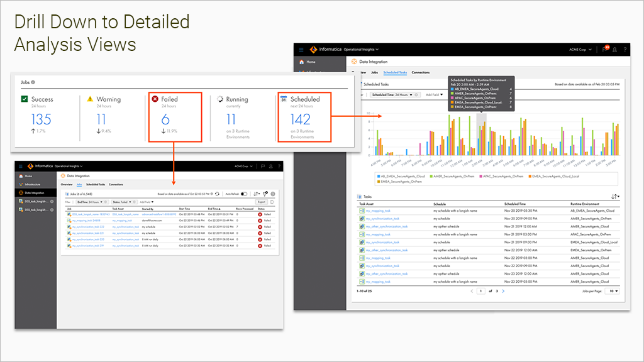Click Jobs info icon on summary card
Image resolution: width=644 pixels, height=362 pixels.
coord(33,82)
